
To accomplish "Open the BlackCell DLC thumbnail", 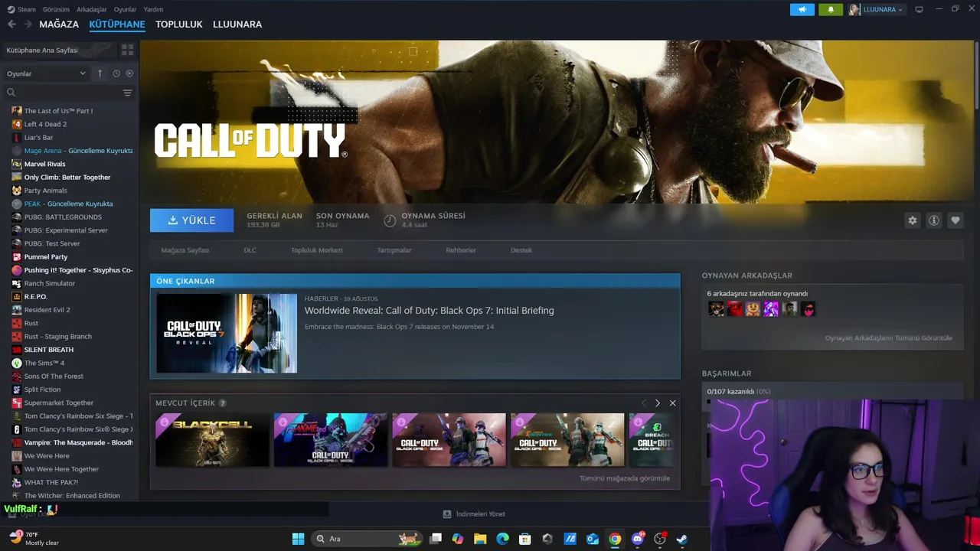I will tap(212, 440).
